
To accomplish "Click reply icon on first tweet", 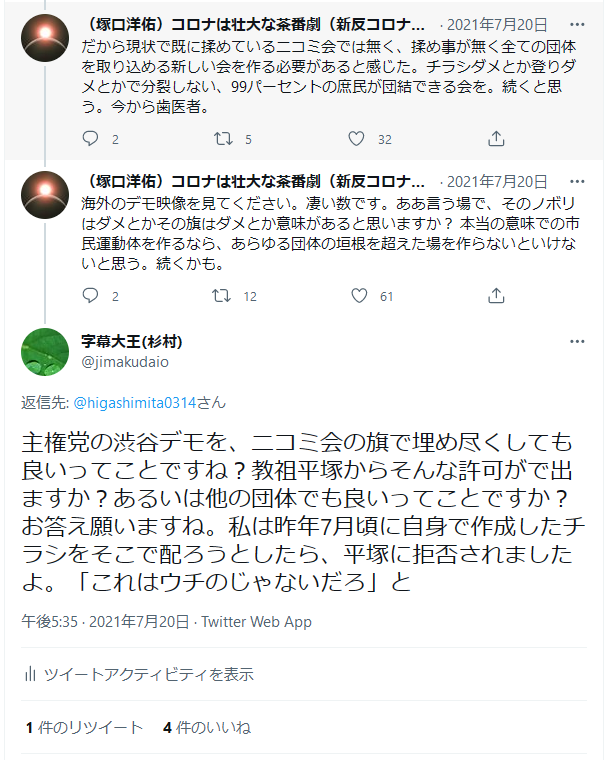I will (90, 139).
